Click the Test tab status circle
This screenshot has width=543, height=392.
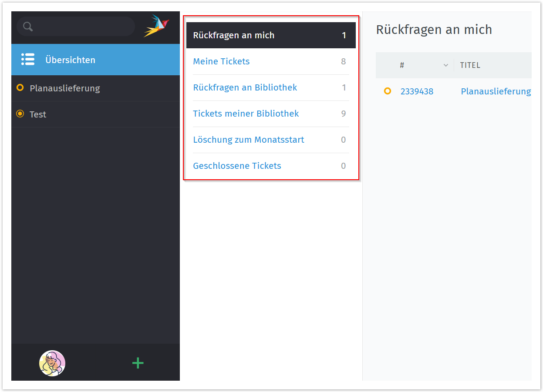point(20,114)
